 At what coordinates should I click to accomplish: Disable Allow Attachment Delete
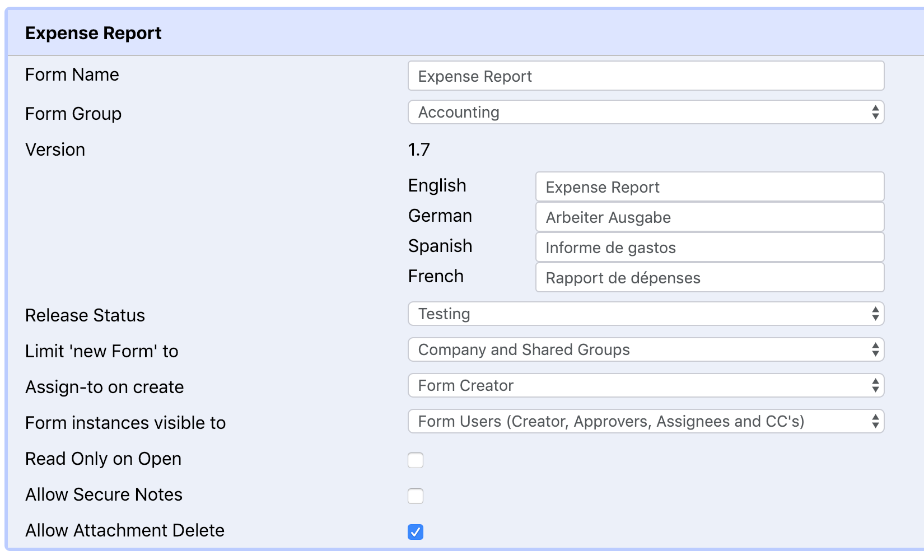415,532
